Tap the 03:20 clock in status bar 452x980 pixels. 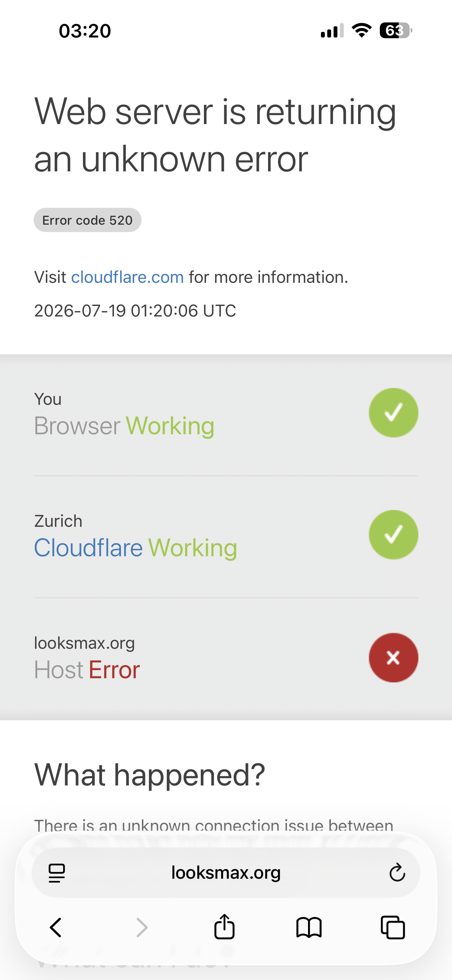[85, 31]
